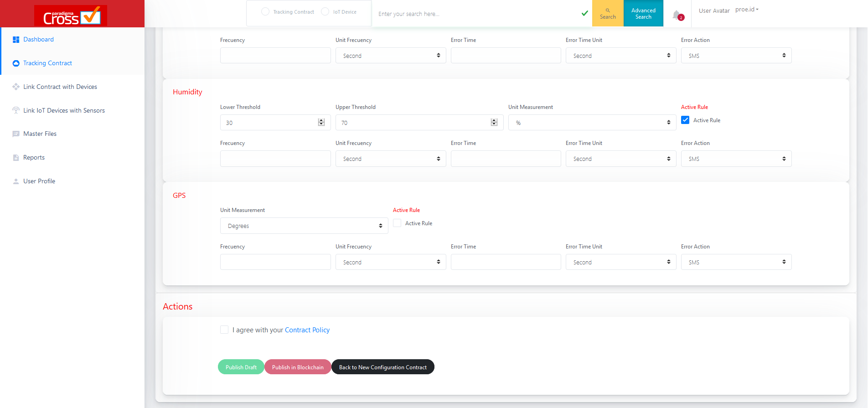Open Humidity Unit Frecuency dropdown
The height and width of the screenshot is (408, 868).
pos(391,159)
